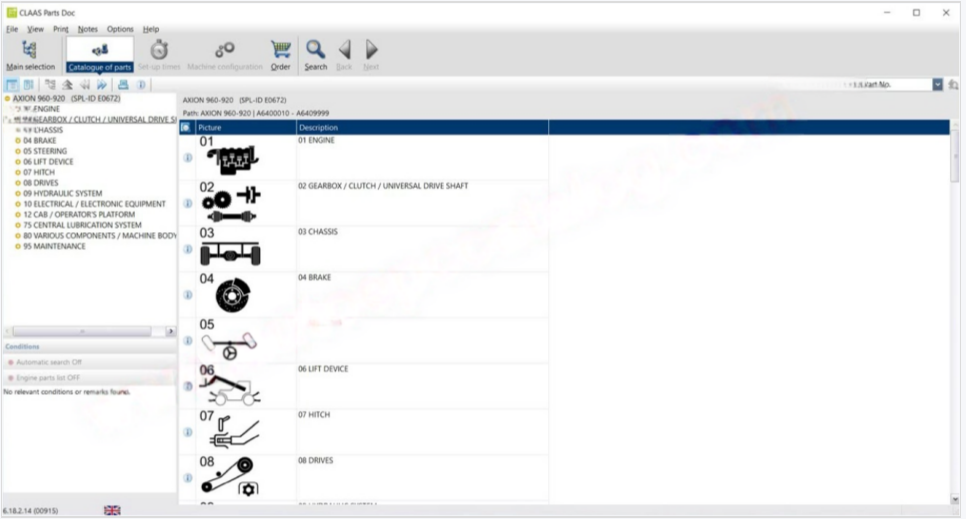
Task: Open the Options menu
Action: 120,29
